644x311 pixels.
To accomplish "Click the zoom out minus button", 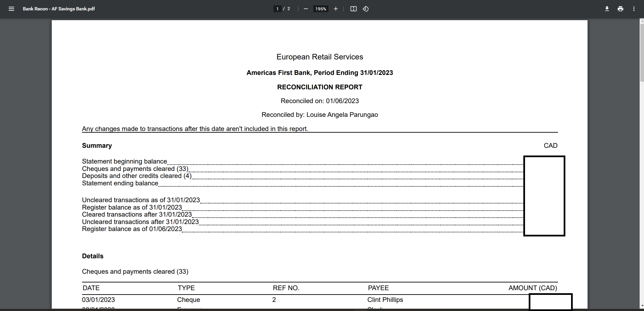I will (306, 9).
